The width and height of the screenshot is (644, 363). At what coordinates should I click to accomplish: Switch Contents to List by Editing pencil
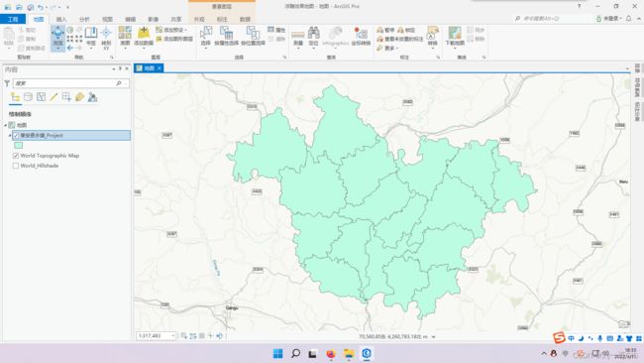54,97
